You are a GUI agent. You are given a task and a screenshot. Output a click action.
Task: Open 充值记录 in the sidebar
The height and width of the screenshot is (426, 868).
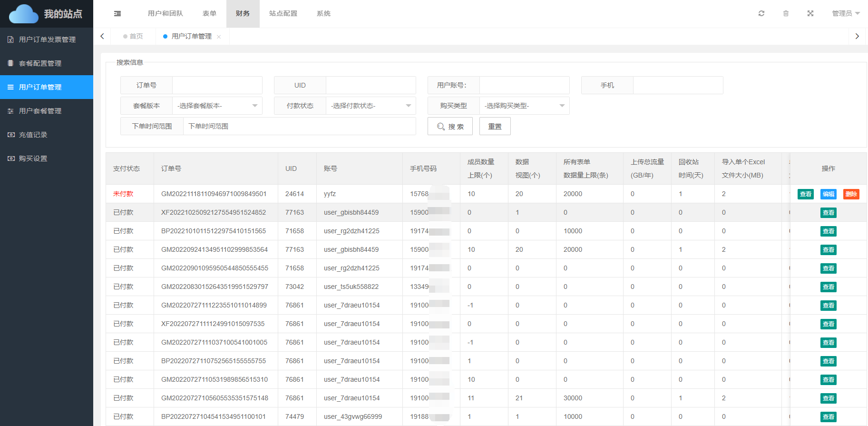point(33,135)
